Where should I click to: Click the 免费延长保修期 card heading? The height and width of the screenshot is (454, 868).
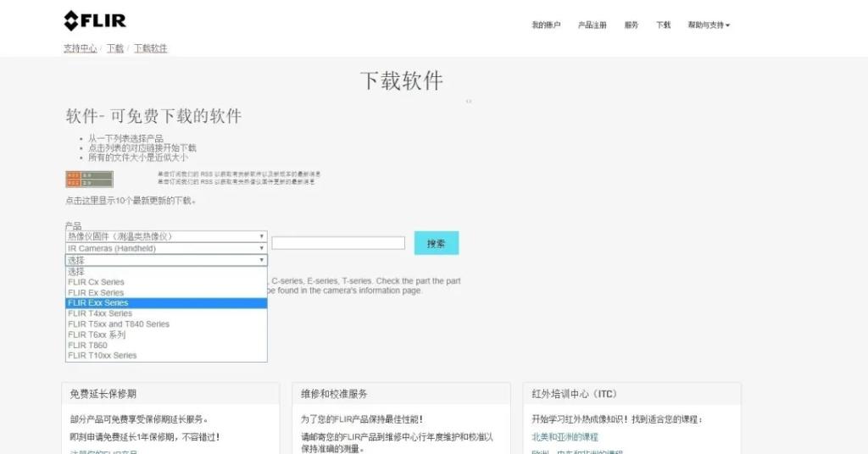pos(103,394)
